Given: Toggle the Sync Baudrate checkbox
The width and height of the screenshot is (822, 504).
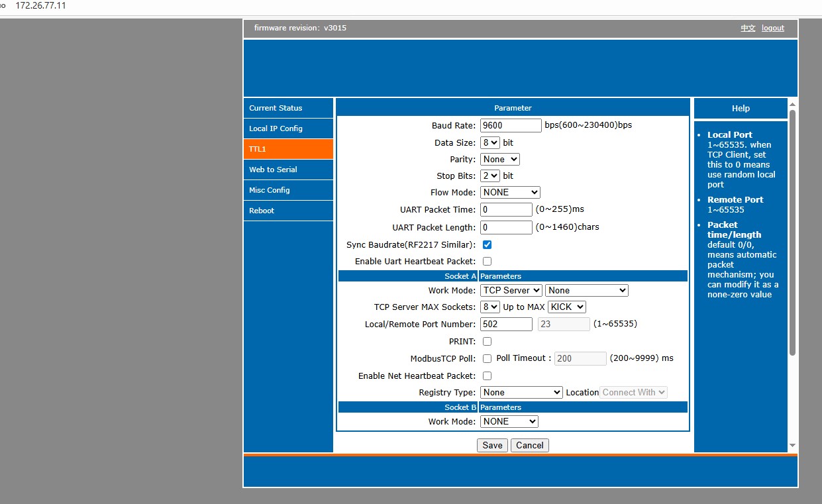Looking at the screenshot, I should pyautogui.click(x=487, y=245).
